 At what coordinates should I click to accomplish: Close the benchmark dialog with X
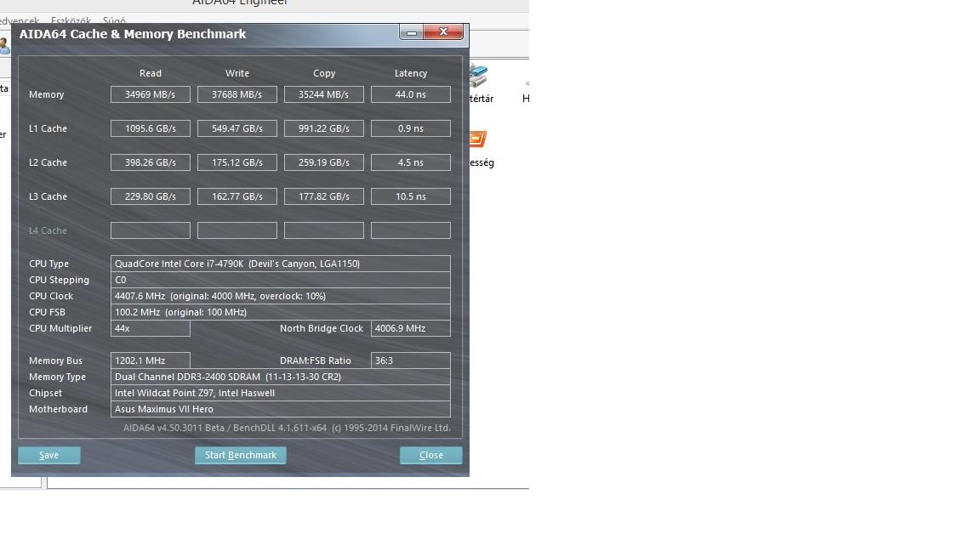coord(443,31)
